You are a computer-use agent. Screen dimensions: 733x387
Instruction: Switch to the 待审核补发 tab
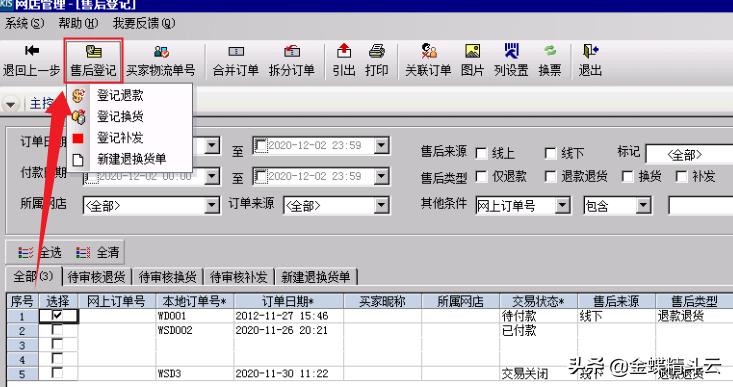(x=239, y=277)
